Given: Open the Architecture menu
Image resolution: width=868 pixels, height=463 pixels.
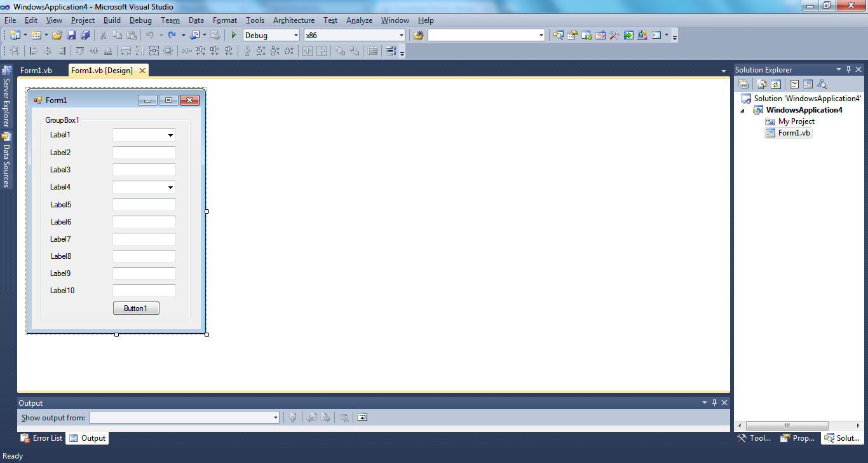Looking at the screenshot, I should 293,20.
